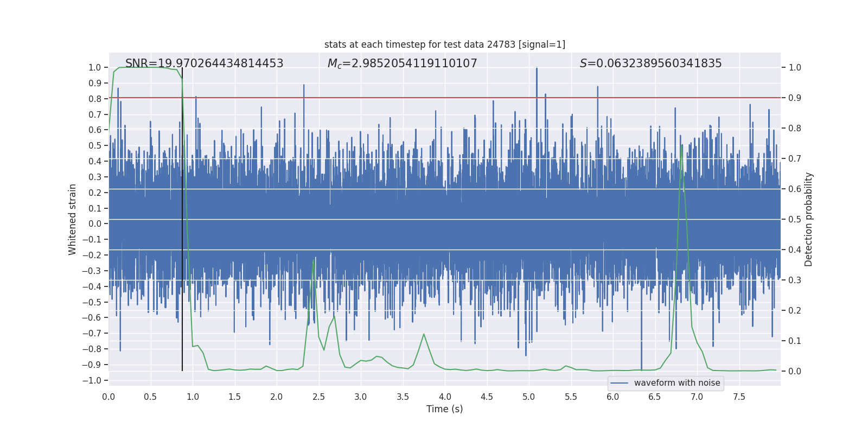Image resolution: width=868 pixels, height=434 pixels.
Task: Click the S=0.0632 annotation text
Action: tap(650, 63)
